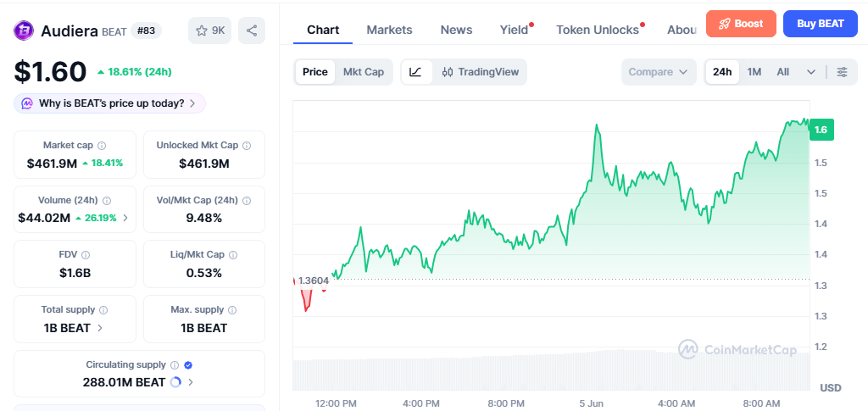Expand more time range options chevron
The width and height of the screenshot is (868, 411).
pos(811,72)
